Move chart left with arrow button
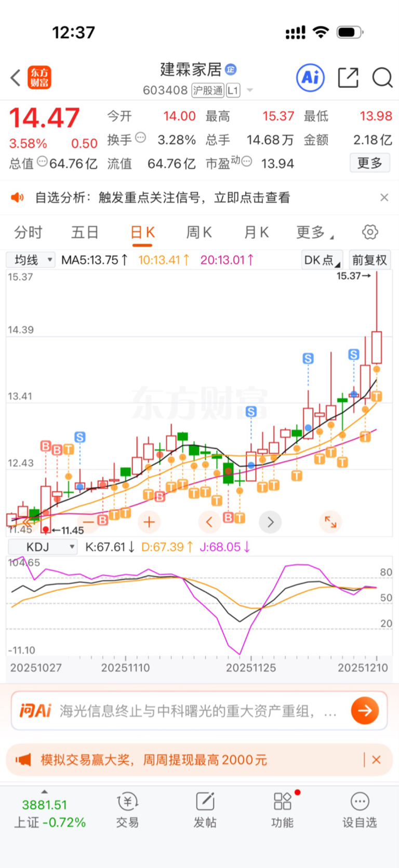The width and height of the screenshot is (399, 868). coord(209,522)
